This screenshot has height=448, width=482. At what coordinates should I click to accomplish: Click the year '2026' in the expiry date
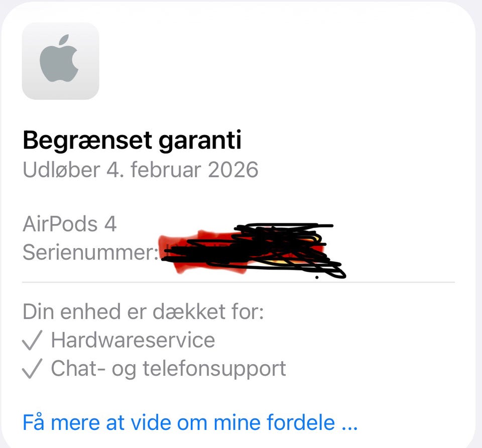[x=233, y=170]
